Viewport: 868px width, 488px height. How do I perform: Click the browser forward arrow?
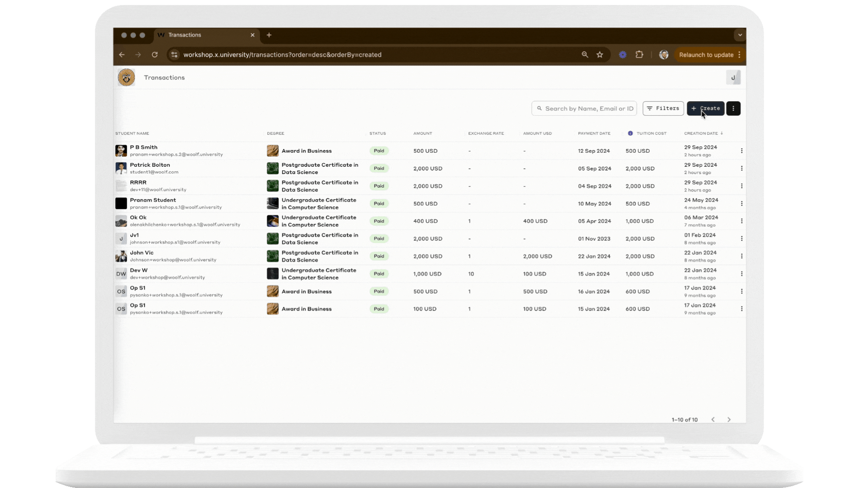(138, 55)
